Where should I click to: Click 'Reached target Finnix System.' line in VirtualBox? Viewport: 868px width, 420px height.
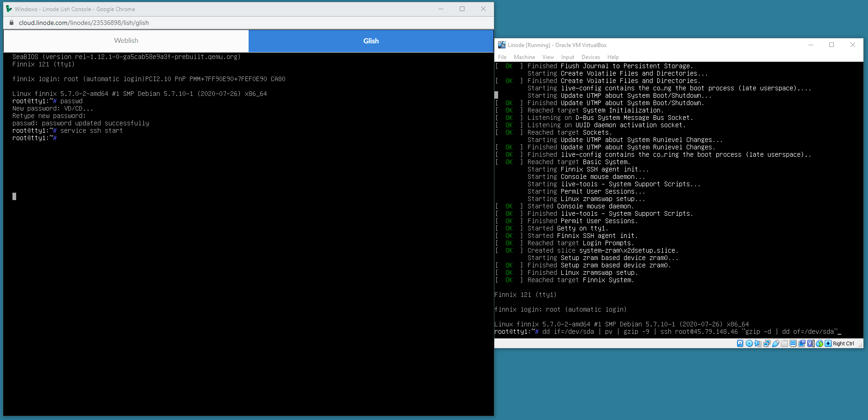581,280
